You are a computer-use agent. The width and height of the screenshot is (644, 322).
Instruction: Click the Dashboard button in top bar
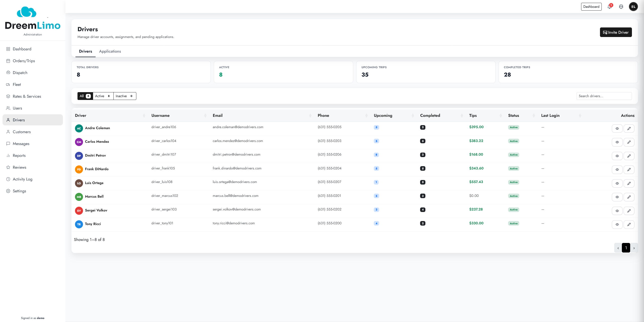coord(591,7)
